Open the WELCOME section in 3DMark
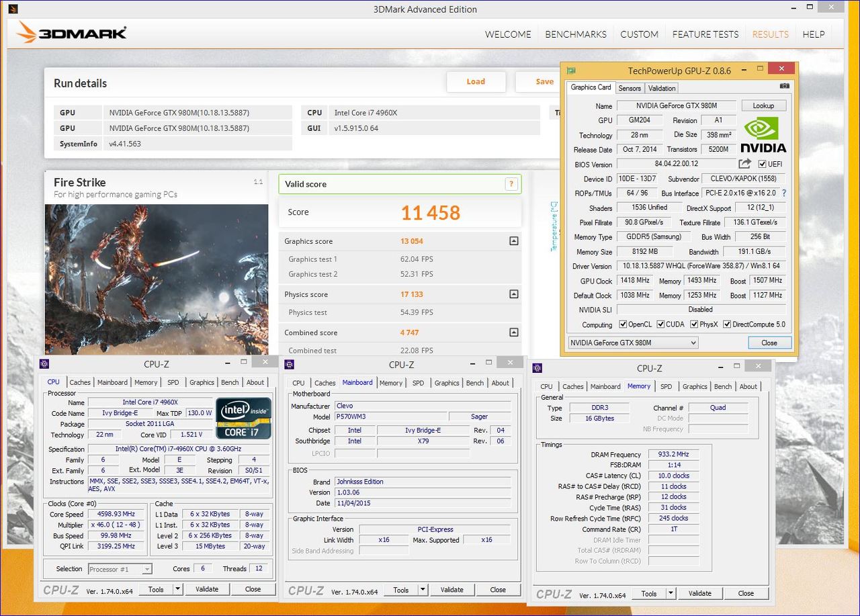This screenshot has height=616, width=860. point(508,34)
